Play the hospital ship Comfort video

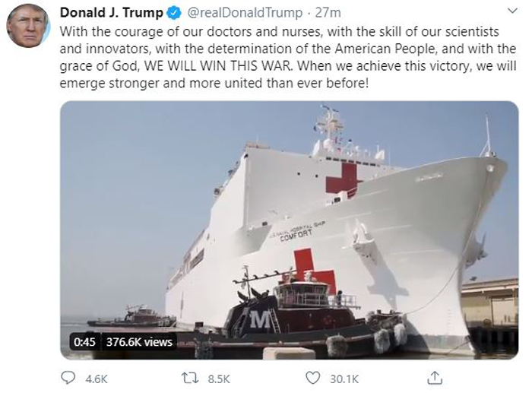[x=290, y=230]
